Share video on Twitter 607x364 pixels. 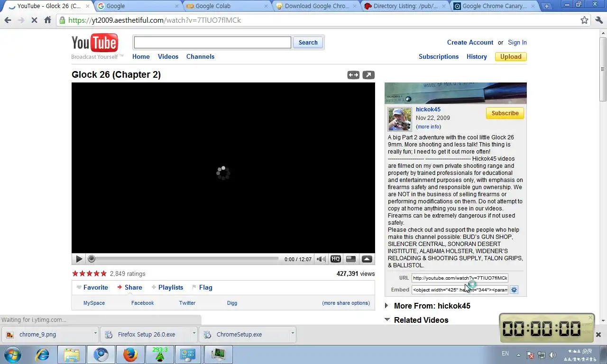coord(187,303)
